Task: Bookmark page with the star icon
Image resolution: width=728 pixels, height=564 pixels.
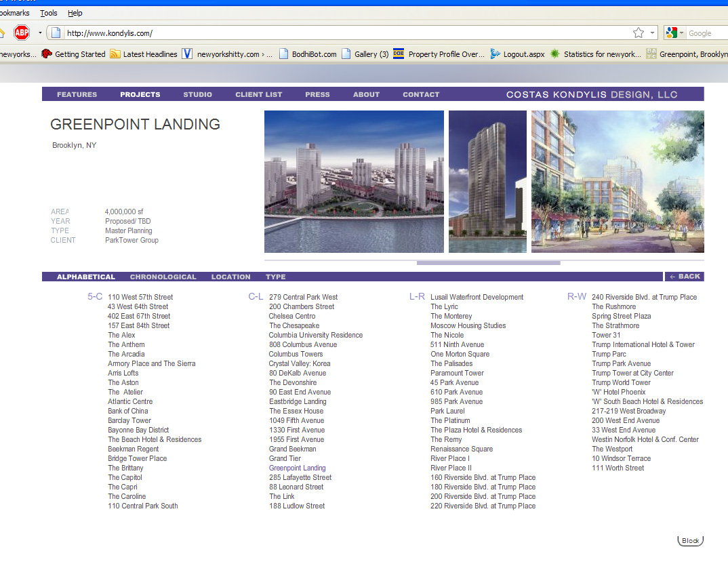Action: coord(638,33)
